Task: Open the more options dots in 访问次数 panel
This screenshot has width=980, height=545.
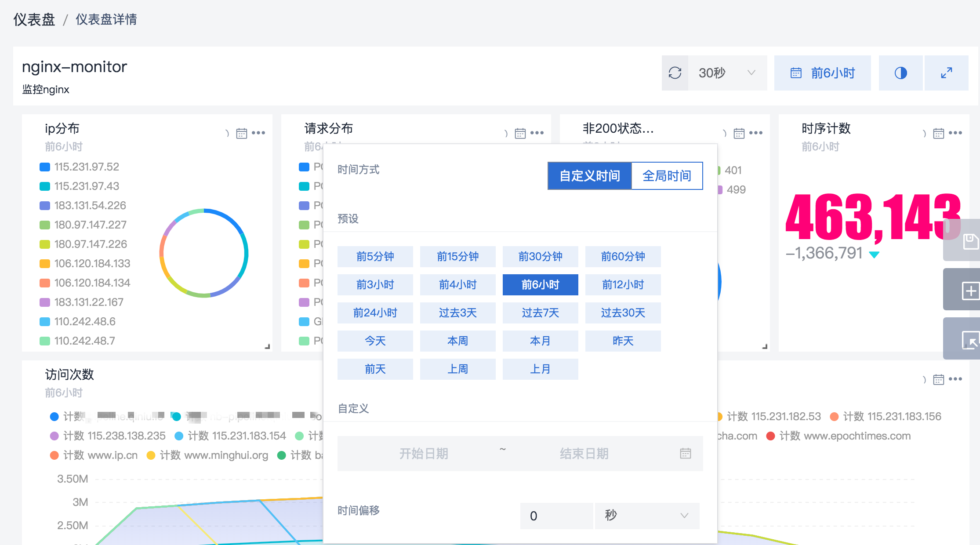Action: click(x=955, y=379)
